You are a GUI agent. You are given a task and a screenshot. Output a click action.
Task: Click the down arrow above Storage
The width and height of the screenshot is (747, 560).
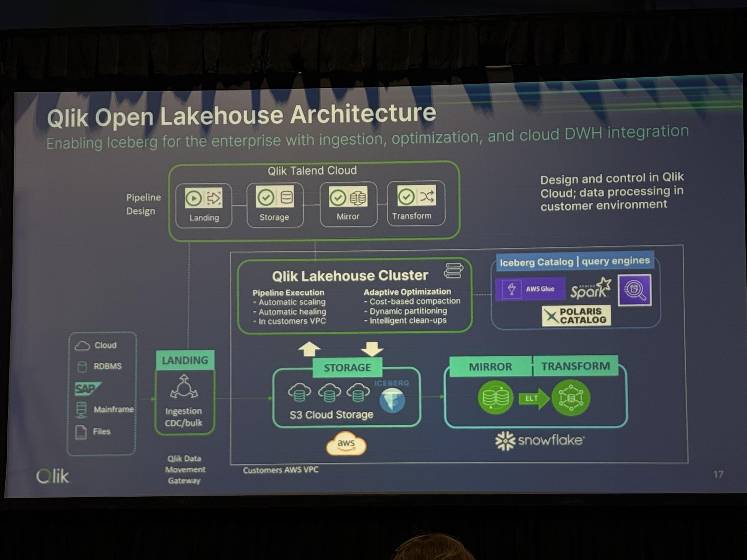[372, 349]
